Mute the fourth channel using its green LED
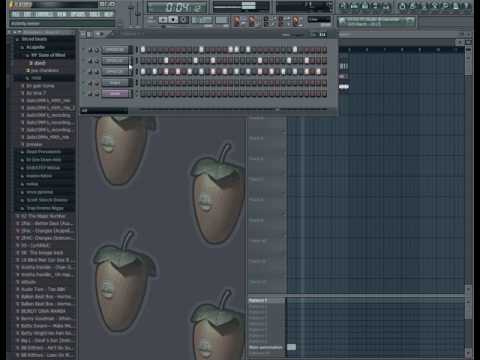 pyautogui.click(x=84, y=83)
